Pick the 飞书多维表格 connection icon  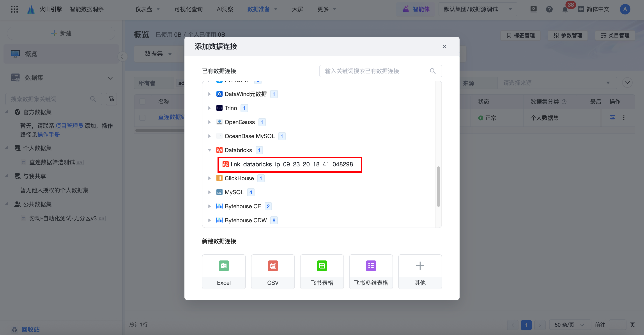371,266
